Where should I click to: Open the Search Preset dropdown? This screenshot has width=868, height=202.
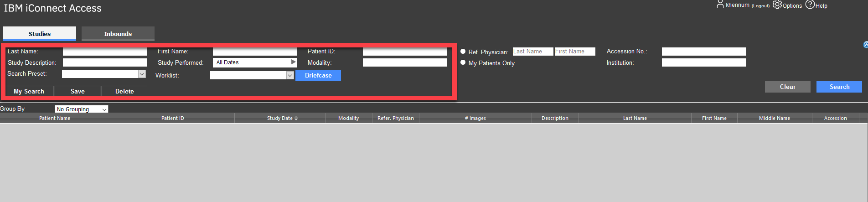click(142, 74)
